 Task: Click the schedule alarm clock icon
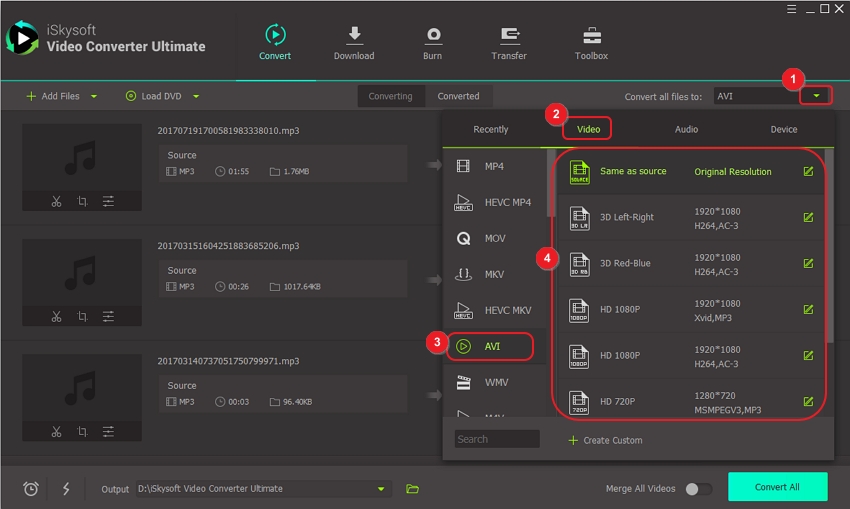[x=31, y=489]
